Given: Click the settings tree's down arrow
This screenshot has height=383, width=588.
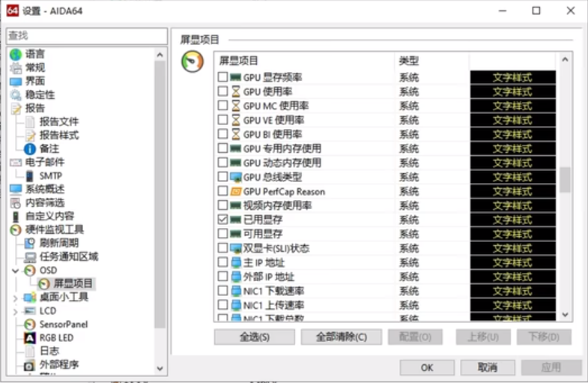Looking at the screenshot, I should 160,369.
